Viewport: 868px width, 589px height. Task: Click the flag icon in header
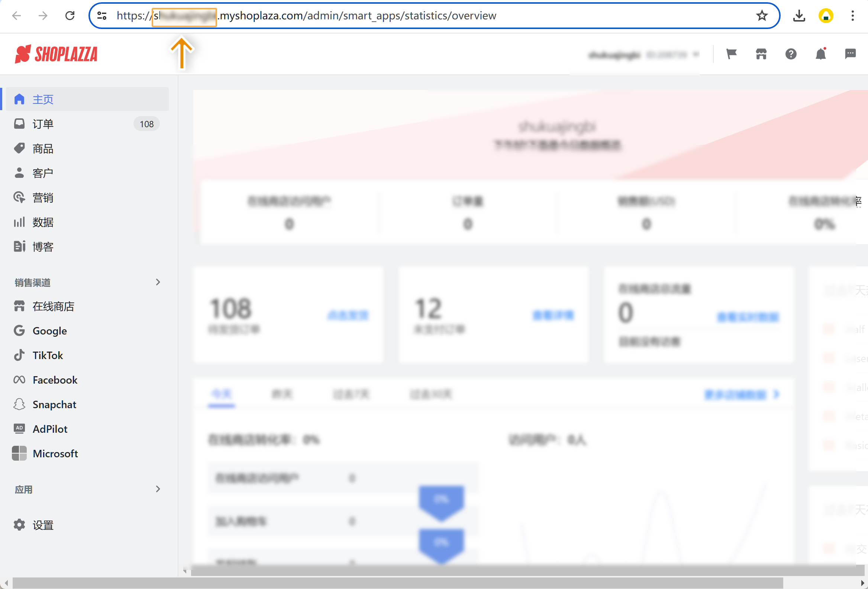point(731,54)
